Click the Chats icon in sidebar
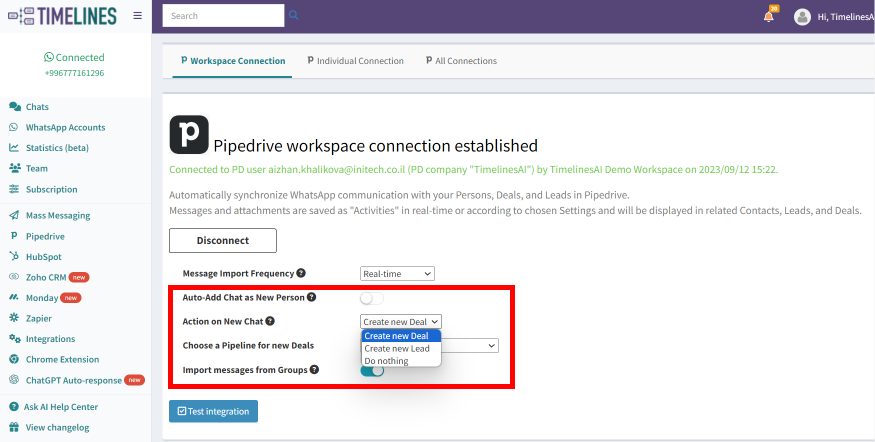Image resolution: width=875 pixels, height=442 pixels. pyautogui.click(x=15, y=107)
